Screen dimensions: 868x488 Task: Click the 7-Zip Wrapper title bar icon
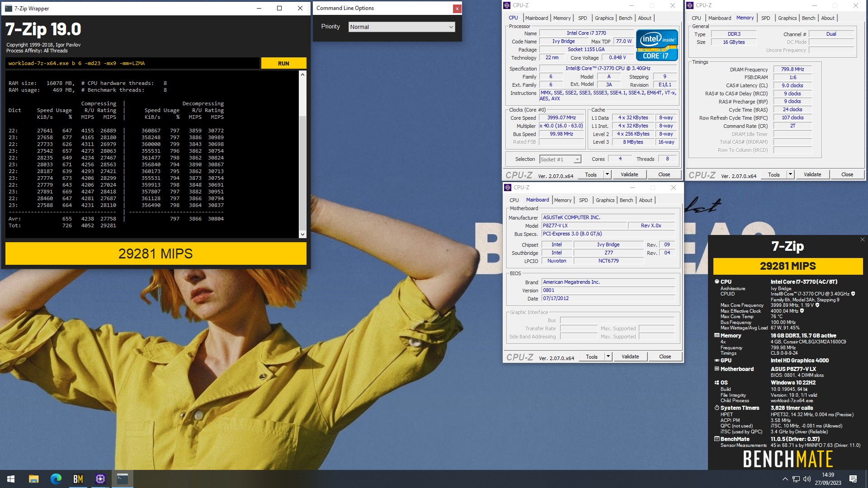point(9,8)
